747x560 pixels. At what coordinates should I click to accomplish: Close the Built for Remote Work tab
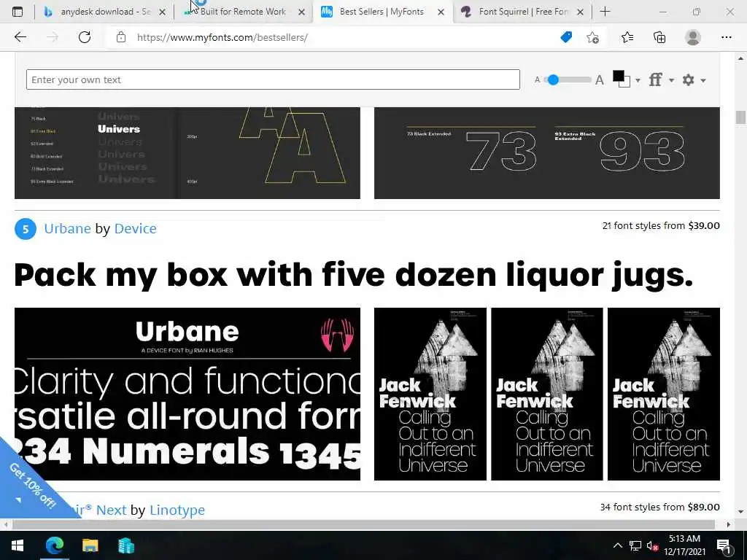[301, 12]
